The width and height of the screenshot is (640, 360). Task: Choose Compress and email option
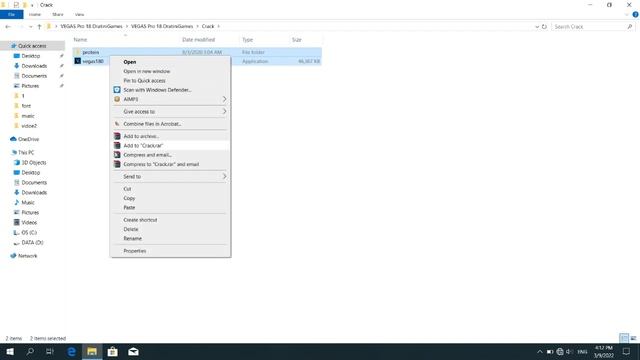[170, 155]
